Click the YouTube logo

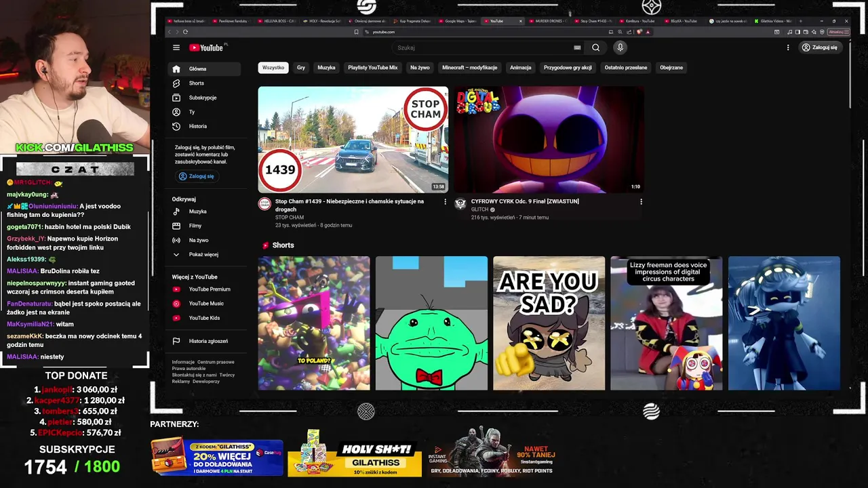[207, 47]
